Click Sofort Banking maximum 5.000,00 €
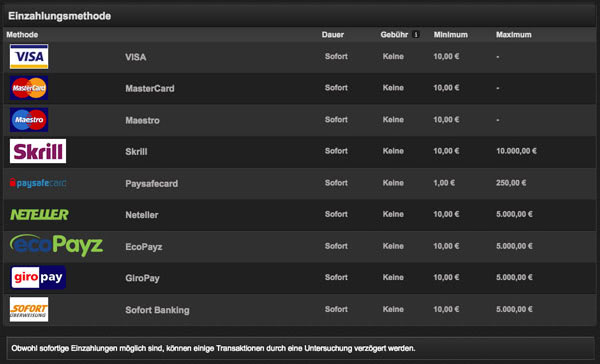Image resolution: width=600 pixels, height=364 pixels. tap(514, 309)
